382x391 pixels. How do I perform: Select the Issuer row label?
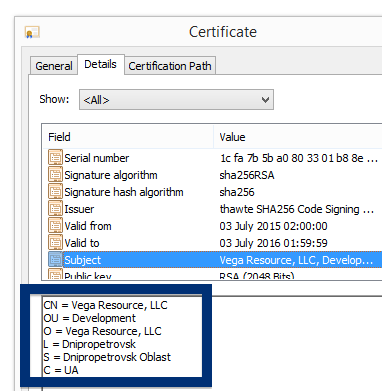79,209
